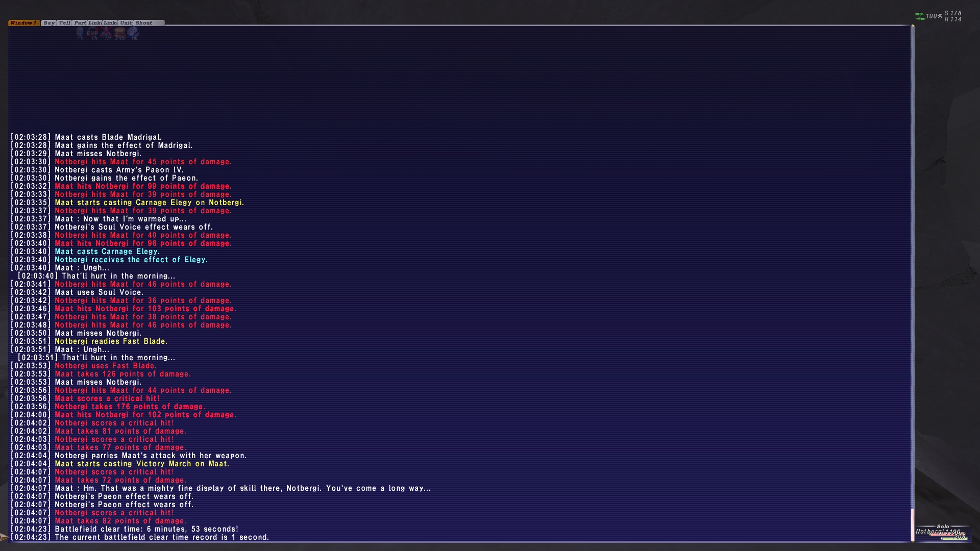
Task: Switch to the Say chat tab
Action: 49,23
